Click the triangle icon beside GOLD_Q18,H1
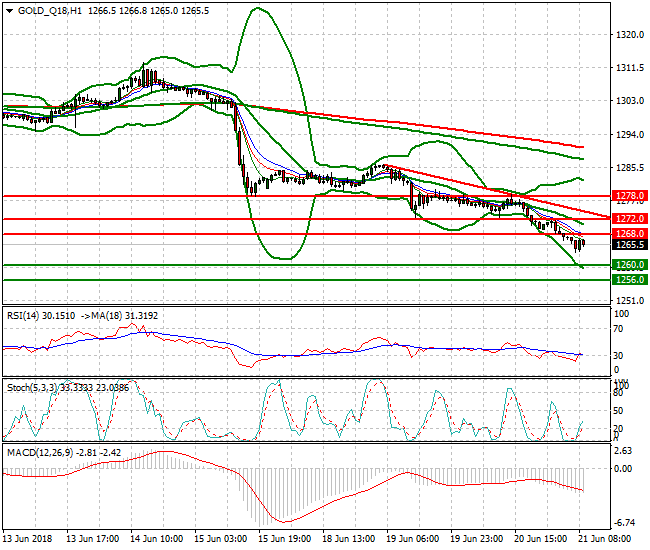Viewport: 650px width, 550px height. tap(9, 10)
